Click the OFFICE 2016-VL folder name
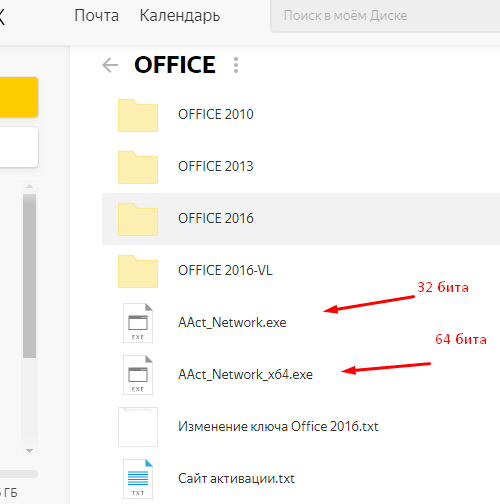The height and width of the screenshot is (504, 500). (x=225, y=270)
